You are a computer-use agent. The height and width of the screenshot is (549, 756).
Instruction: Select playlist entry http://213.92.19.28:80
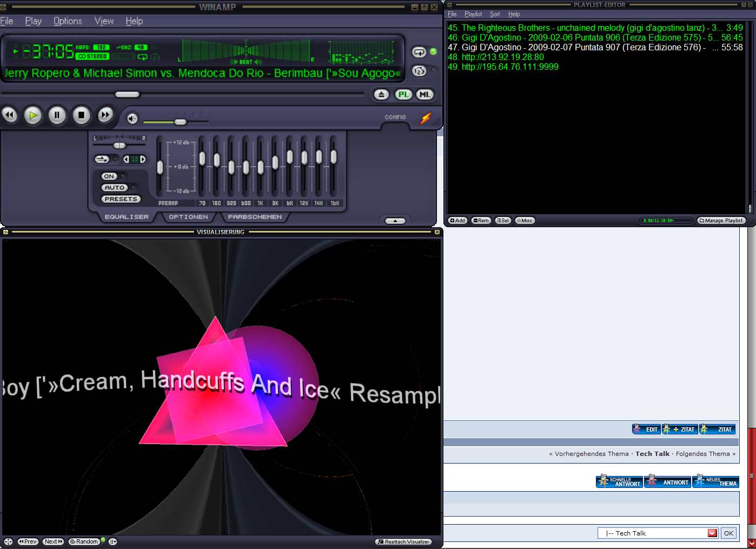click(595, 57)
